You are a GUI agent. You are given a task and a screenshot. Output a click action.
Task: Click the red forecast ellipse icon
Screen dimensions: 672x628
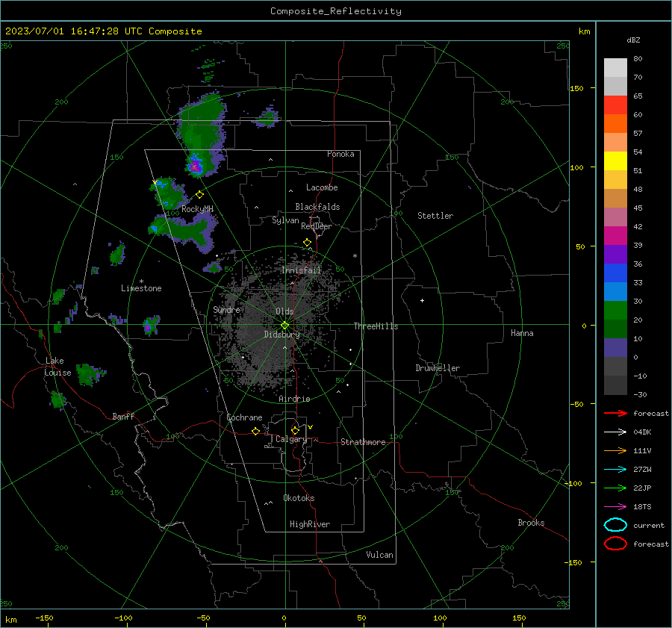click(x=615, y=544)
